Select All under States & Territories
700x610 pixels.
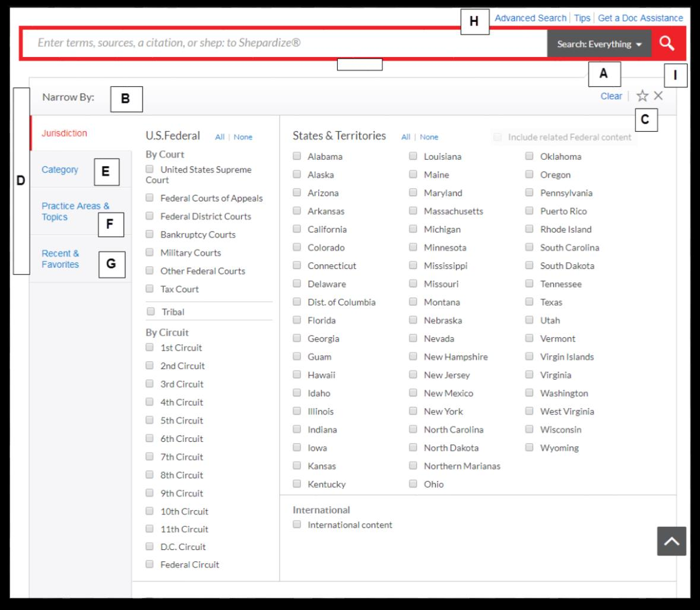point(406,137)
